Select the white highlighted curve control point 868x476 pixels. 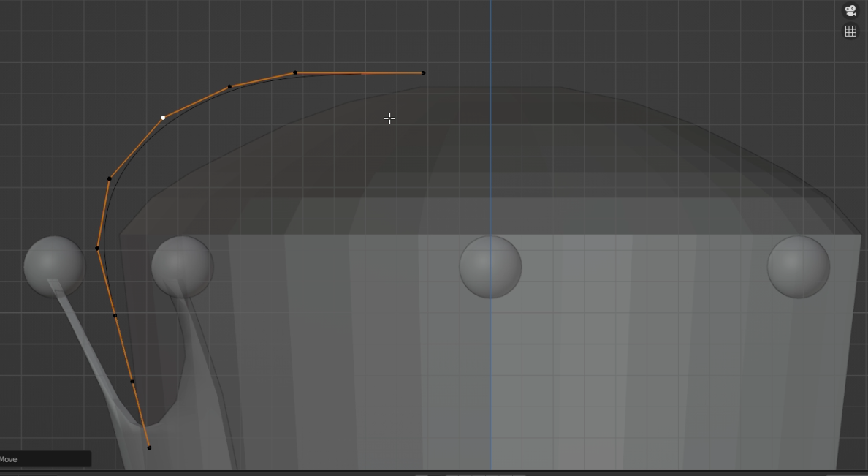point(164,118)
